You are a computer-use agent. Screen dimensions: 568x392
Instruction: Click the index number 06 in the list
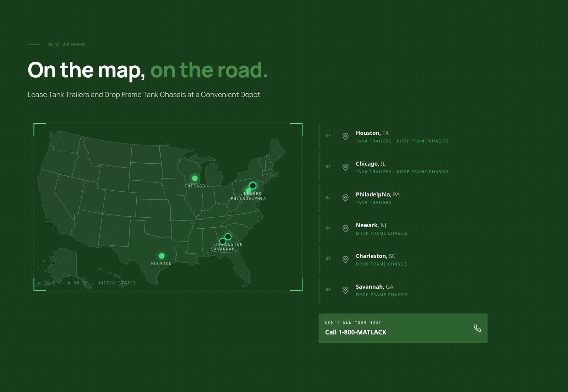point(328,290)
